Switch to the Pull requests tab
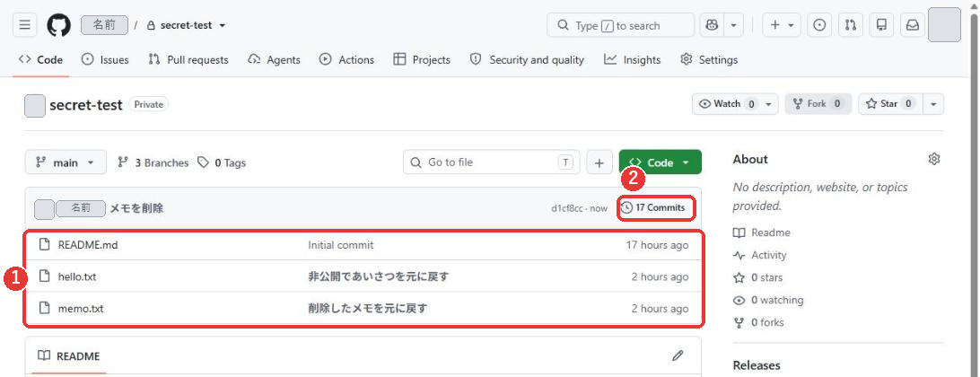980x377 pixels. [188, 59]
